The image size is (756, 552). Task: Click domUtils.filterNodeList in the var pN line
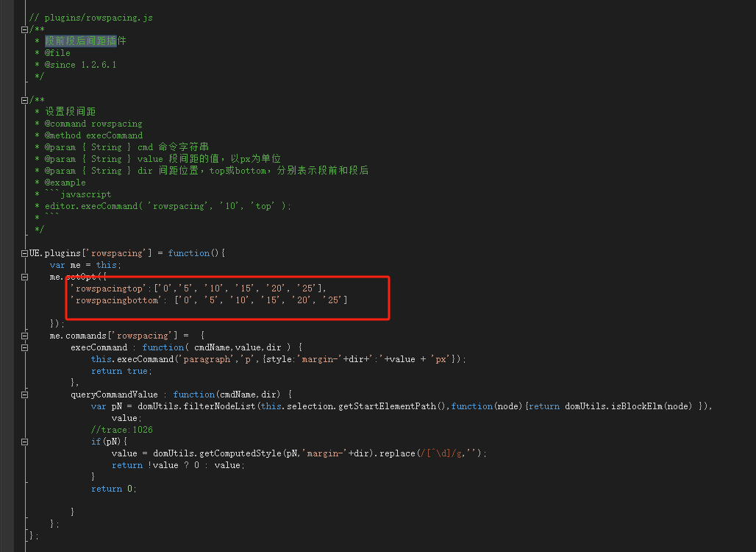coord(196,406)
